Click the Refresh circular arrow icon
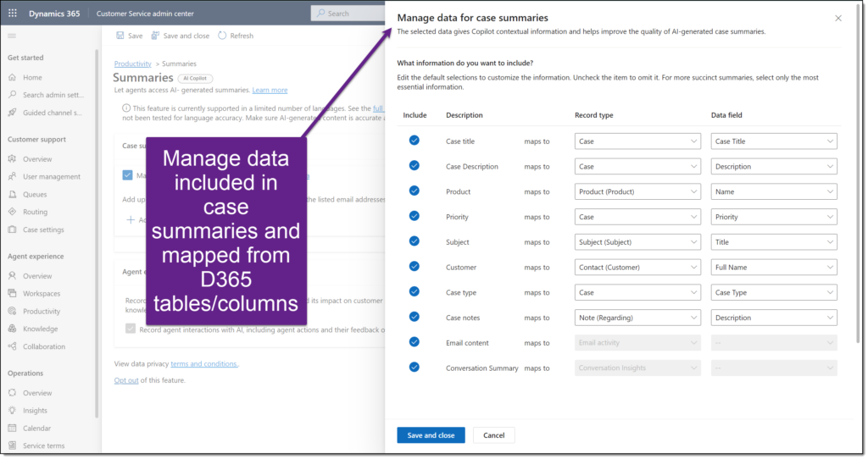This screenshot has width=868, height=459. click(222, 36)
